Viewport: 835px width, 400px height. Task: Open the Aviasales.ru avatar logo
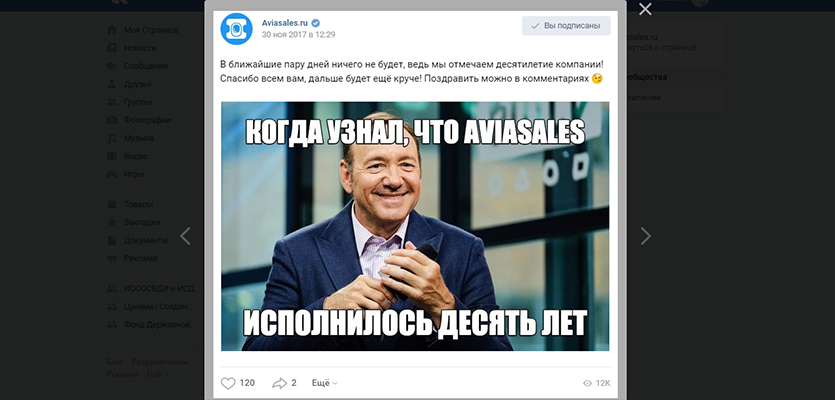236,29
